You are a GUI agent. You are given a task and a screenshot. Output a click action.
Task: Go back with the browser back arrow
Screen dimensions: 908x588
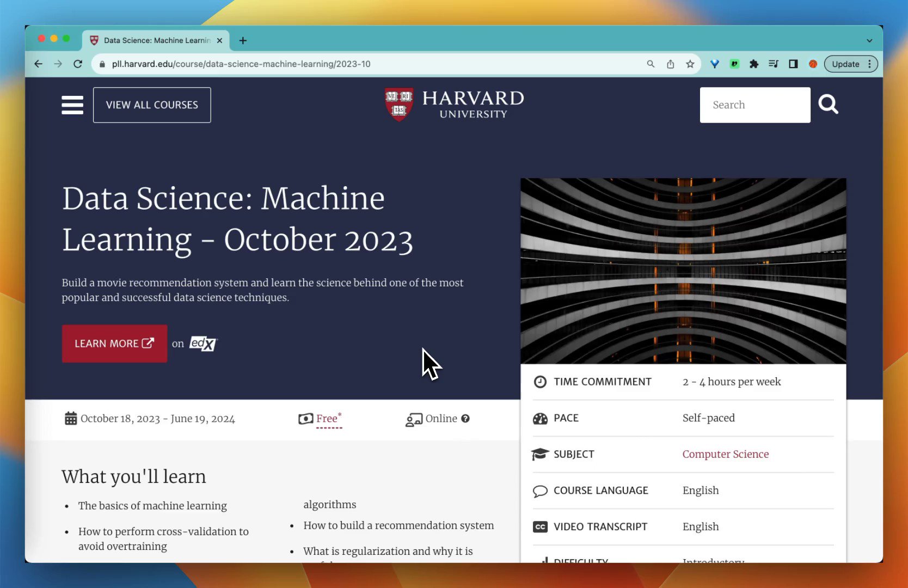[38, 64]
